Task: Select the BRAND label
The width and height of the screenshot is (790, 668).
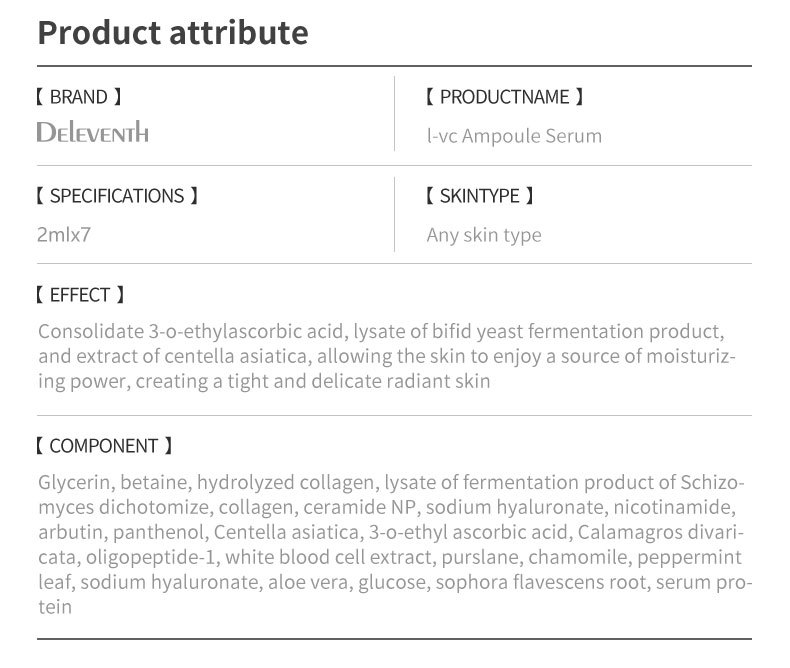Action: 78,97
